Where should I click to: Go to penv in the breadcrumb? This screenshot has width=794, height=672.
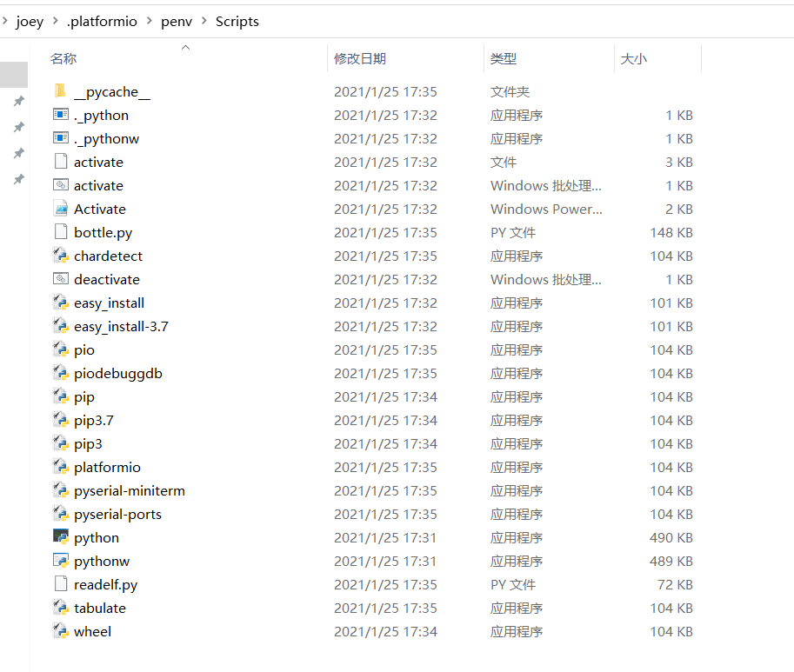[x=177, y=22]
